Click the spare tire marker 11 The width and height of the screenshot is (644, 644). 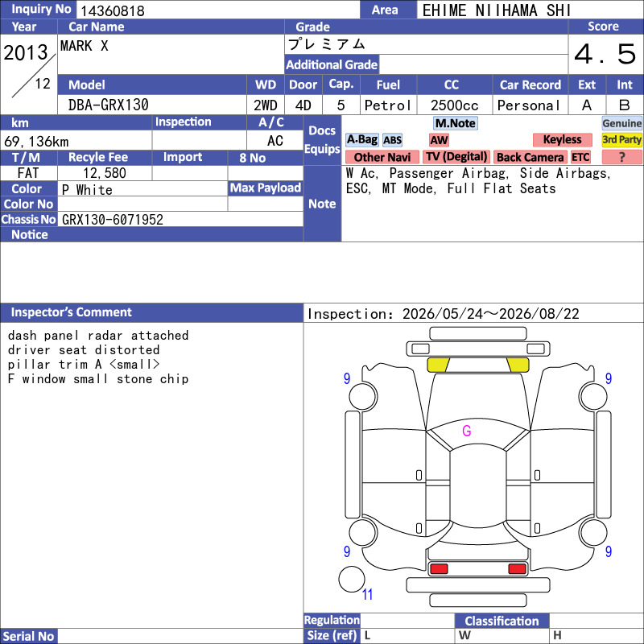(x=367, y=594)
